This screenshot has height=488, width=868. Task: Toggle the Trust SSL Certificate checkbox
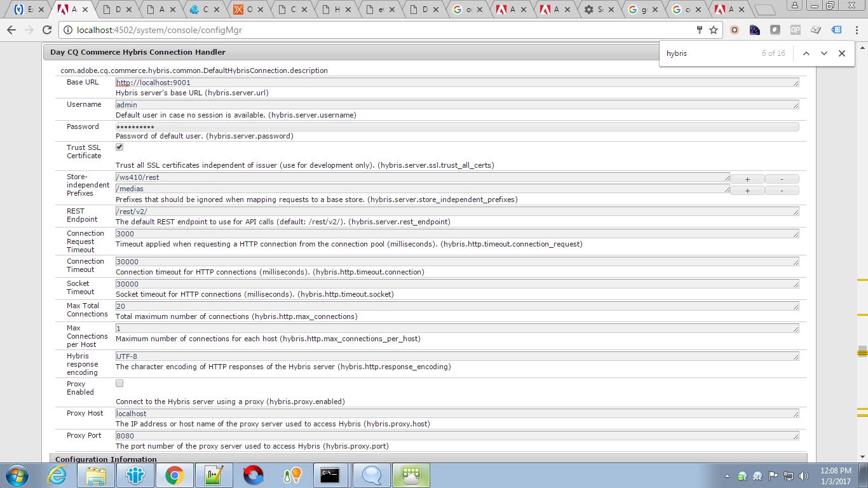[x=119, y=147]
